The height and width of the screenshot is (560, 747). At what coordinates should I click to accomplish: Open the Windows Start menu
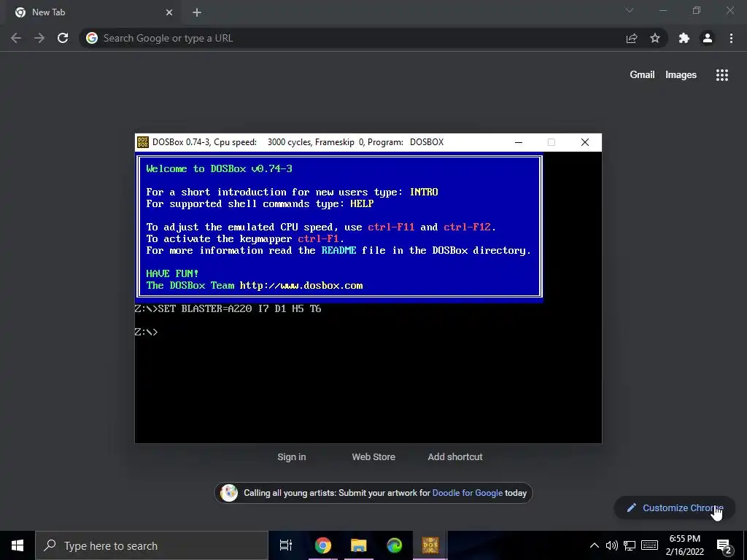coord(18,545)
